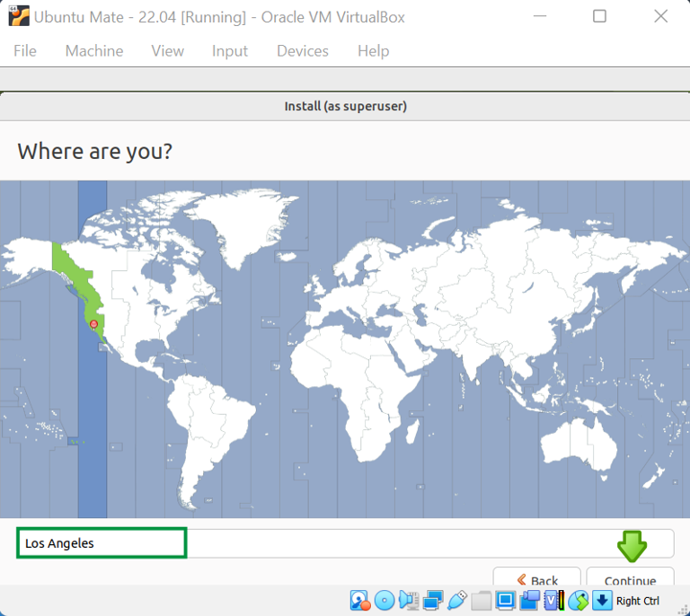Click the red location pin on map

pos(93,325)
